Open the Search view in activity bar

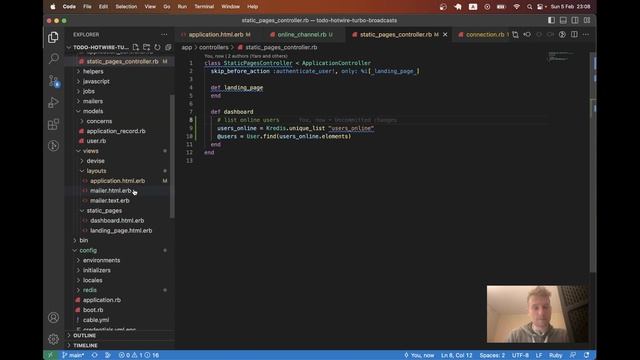(x=53, y=59)
